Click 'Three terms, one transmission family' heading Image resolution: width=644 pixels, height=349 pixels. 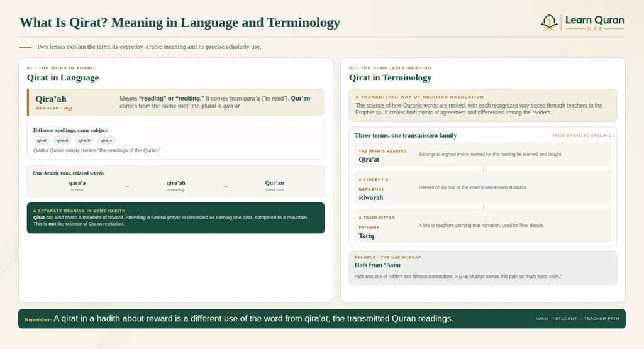[x=406, y=135]
